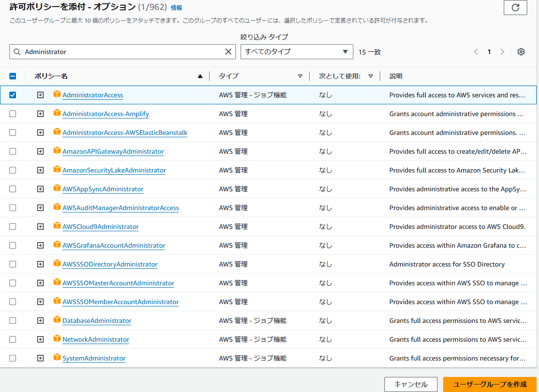This screenshot has height=392, width=539.
Task: Check the AWSGrafanaAccountAdministrator checkbox
Action: pyautogui.click(x=13, y=245)
